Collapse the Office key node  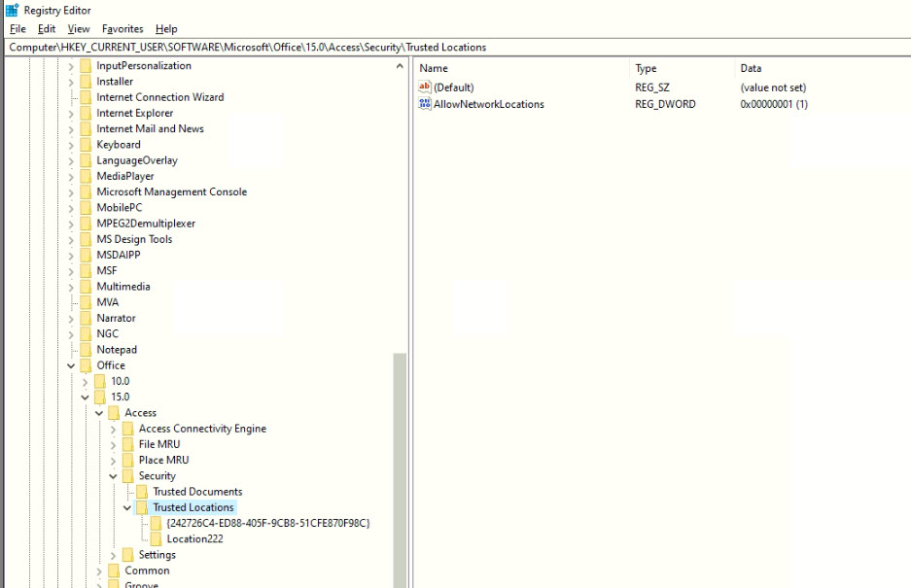point(71,365)
